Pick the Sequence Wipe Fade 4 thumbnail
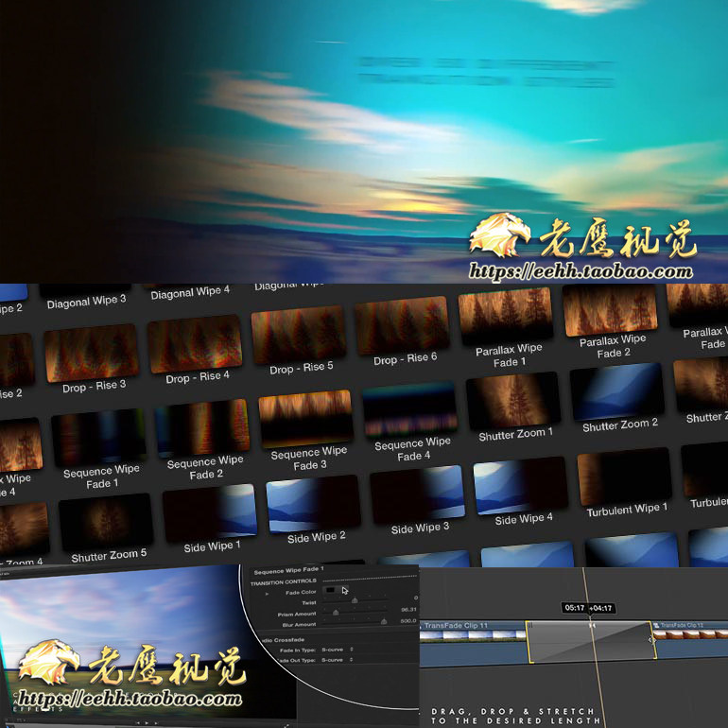 tap(409, 410)
